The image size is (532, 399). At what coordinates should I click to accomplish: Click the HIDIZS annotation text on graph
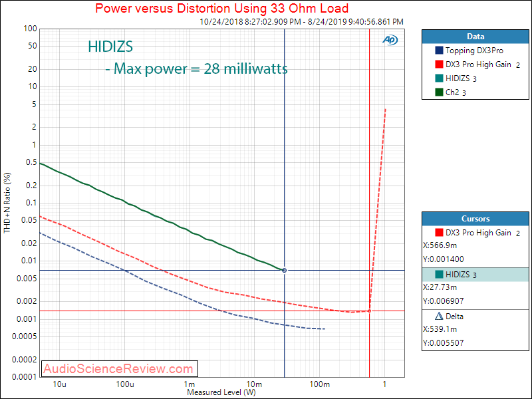coord(110,47)
